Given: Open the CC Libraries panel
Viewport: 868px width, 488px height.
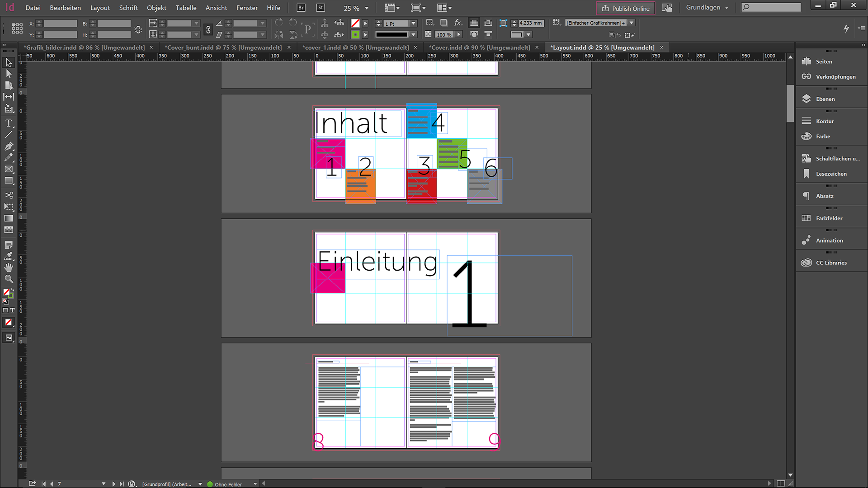Looking at the screenshot, I should pyautogui.click(x=831, y=263).
